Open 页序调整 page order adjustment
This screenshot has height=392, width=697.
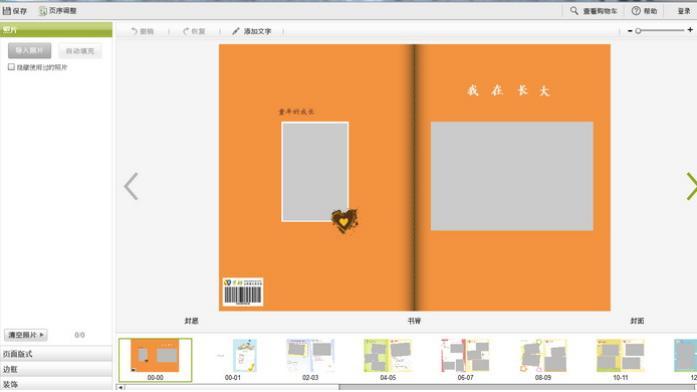tap(58, 11)
